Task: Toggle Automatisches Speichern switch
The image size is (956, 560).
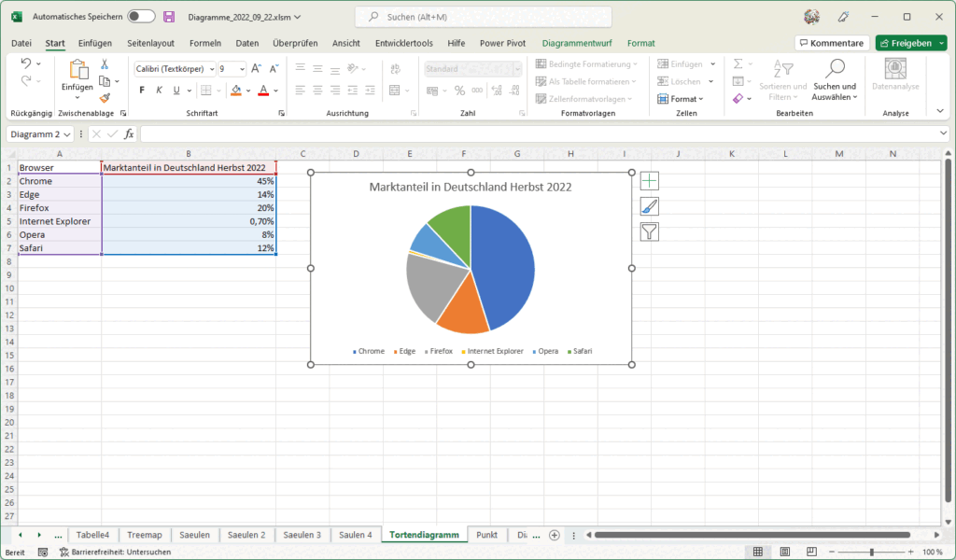Action: pyautogui.click(x=141, y=17)
